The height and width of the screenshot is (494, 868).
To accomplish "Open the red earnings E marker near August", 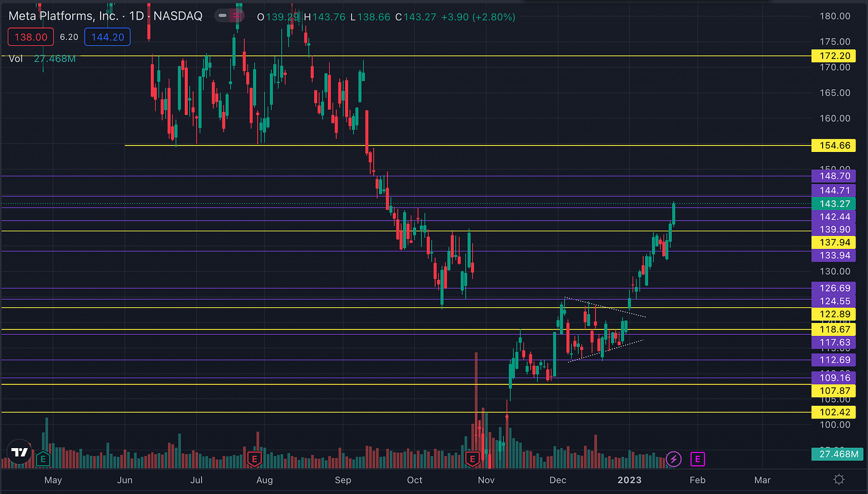I will point(254,458).
